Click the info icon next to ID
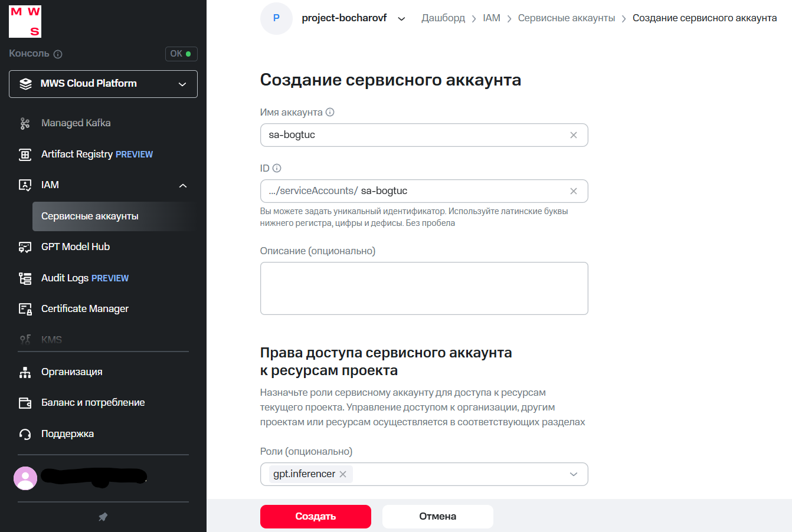The image size is (792, 532). tap(277, 168)
